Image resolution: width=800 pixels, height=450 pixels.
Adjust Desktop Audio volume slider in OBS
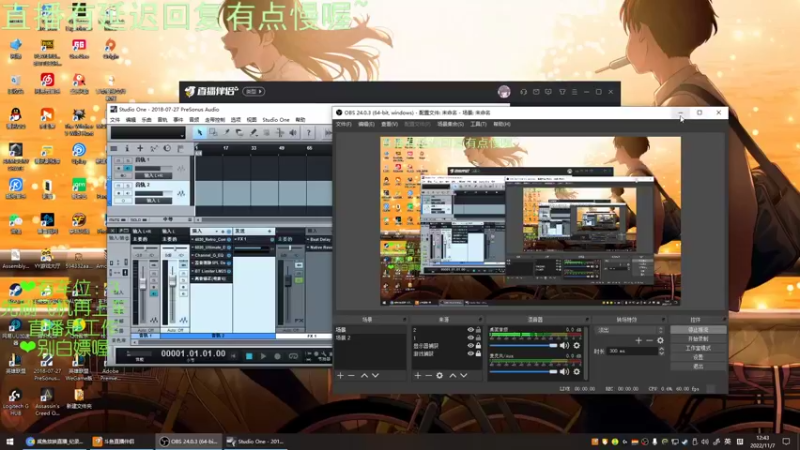tap(523, 345)
